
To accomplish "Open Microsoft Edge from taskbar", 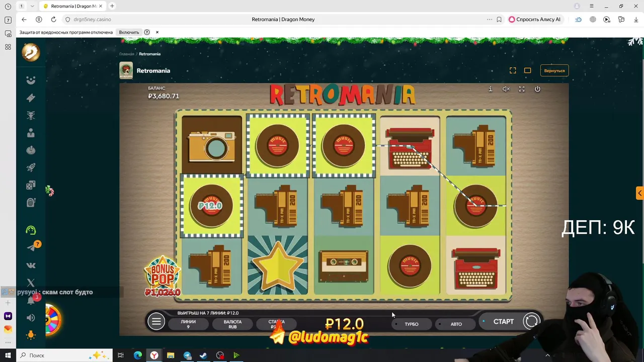I will (138, 355).
